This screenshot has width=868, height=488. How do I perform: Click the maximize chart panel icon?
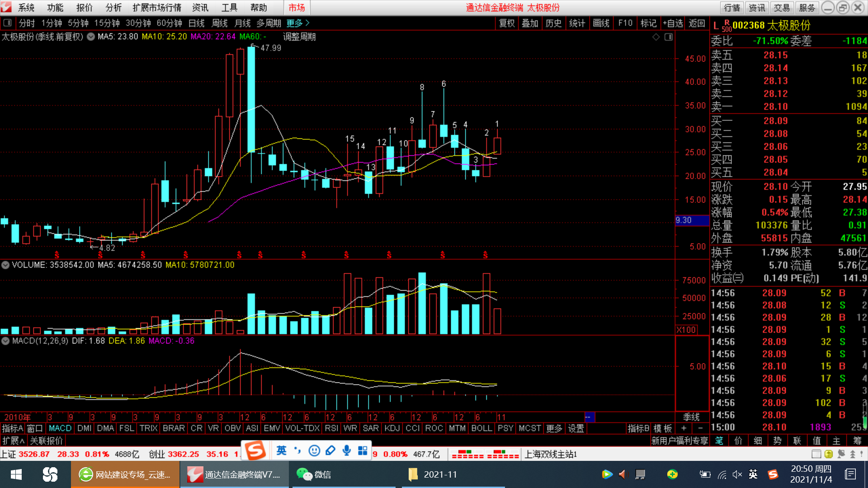click(669, 37)
